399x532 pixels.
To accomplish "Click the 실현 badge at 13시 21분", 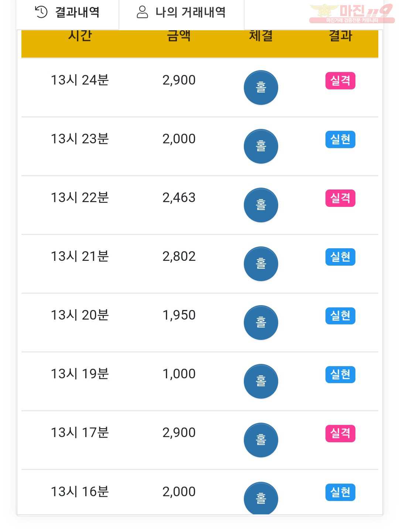I will (340, 257).
